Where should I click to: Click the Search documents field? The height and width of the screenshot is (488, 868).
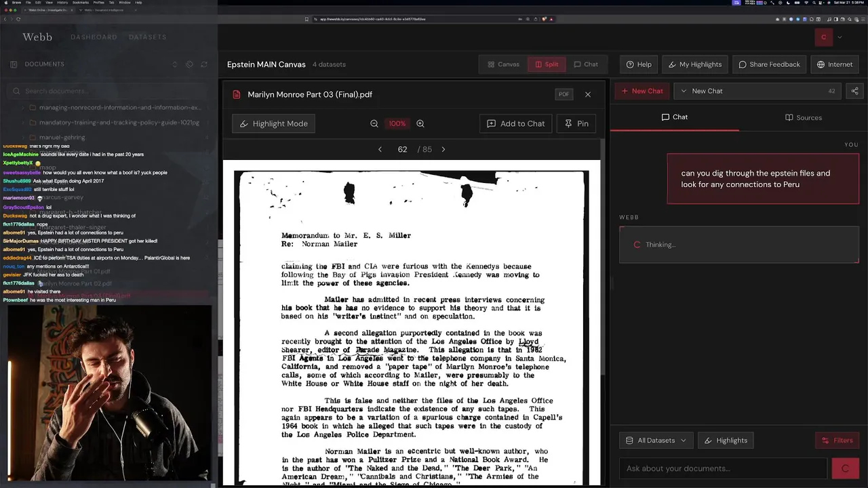tap(108, 91)
